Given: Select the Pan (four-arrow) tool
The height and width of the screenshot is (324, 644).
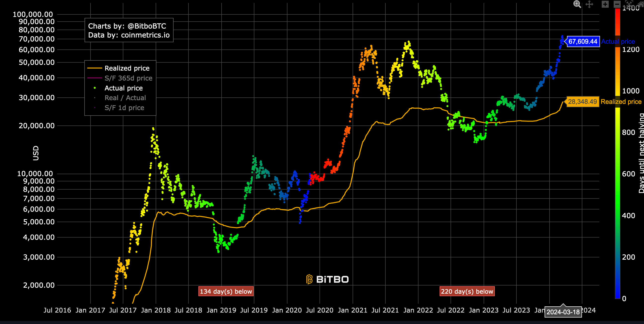Looking at the screenshot, I should [590, 4].
